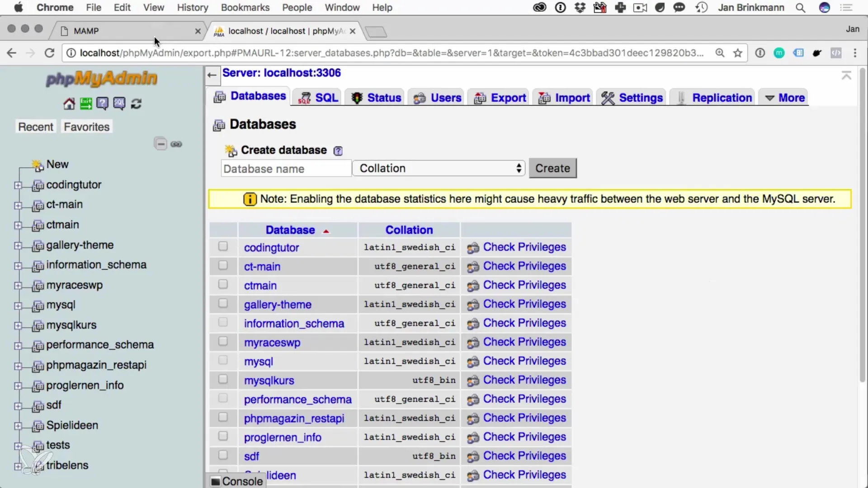Check the myraceswp database checkbox
This screenshot has width=868, height=488.
(223, 341)
